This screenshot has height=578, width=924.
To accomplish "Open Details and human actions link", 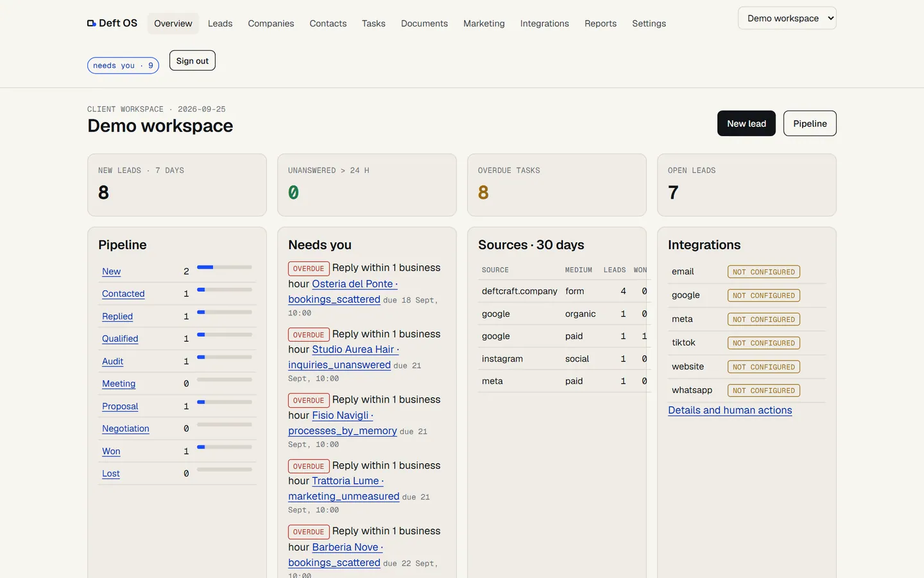I will 730,410.
